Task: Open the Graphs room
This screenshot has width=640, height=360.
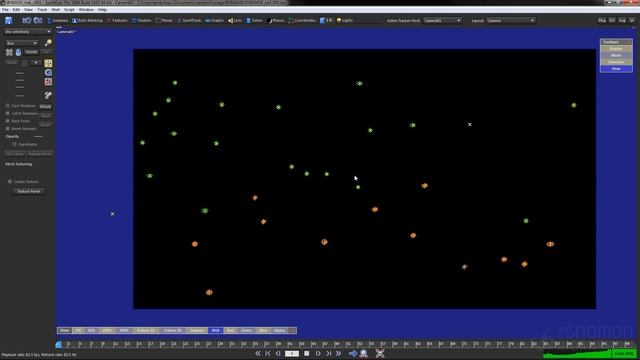Action: pos(214,20)
